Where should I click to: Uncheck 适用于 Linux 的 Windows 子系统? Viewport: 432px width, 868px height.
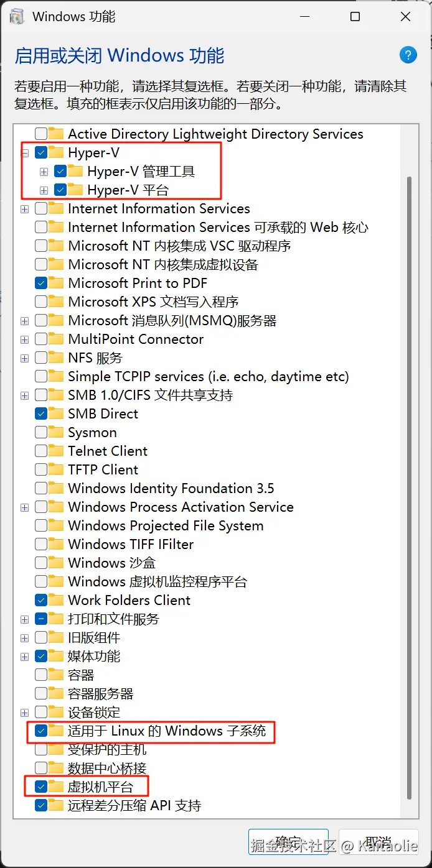41,731
